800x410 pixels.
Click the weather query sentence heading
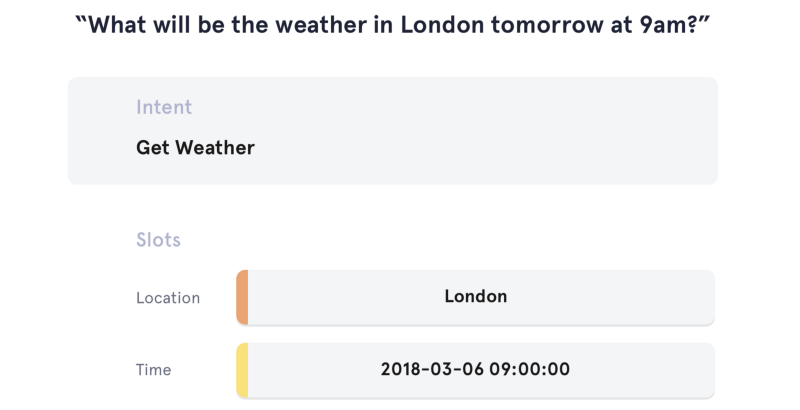[x=393, y=24]
